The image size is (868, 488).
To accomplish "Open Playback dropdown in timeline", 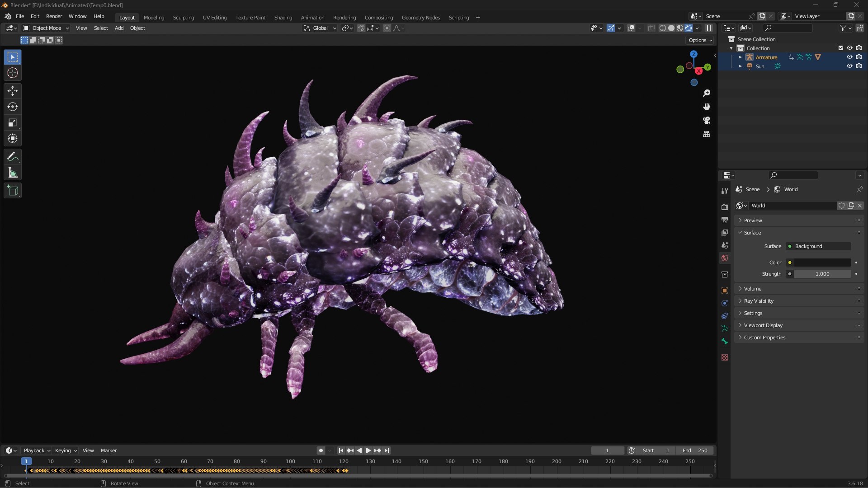I will point(37,450).
